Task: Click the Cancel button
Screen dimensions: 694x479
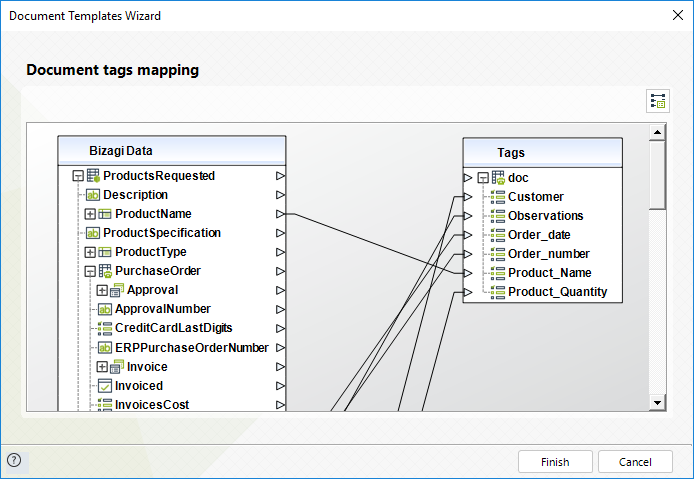Action: click(x=635, y=462)
